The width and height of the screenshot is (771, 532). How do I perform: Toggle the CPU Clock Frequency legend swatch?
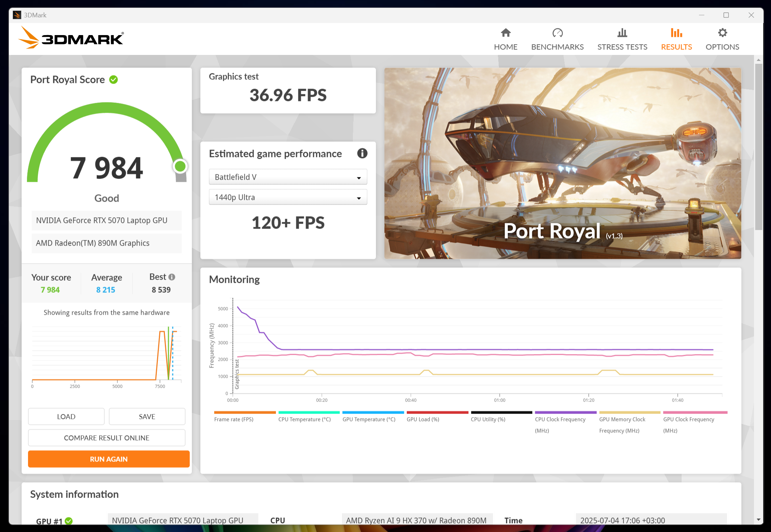(x=566, y=412)
